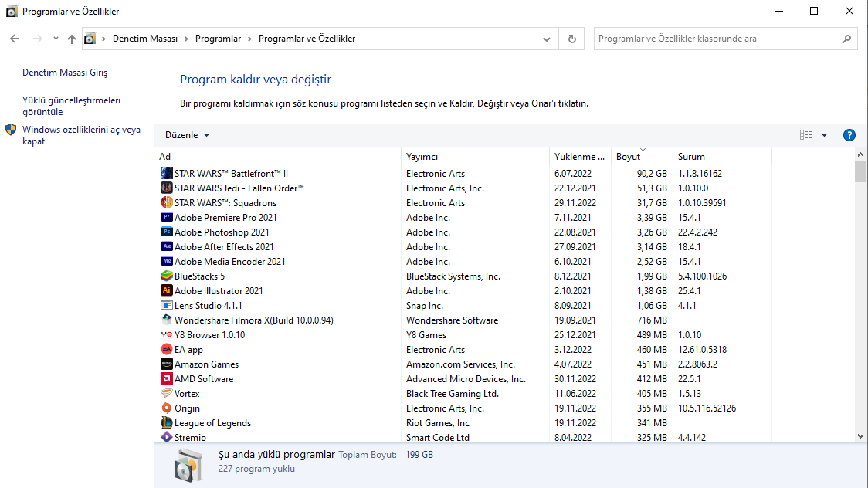The height and width of the screenshot is (488, 868).
Task: Open help with the question mark icon
Action: [849, 135]
